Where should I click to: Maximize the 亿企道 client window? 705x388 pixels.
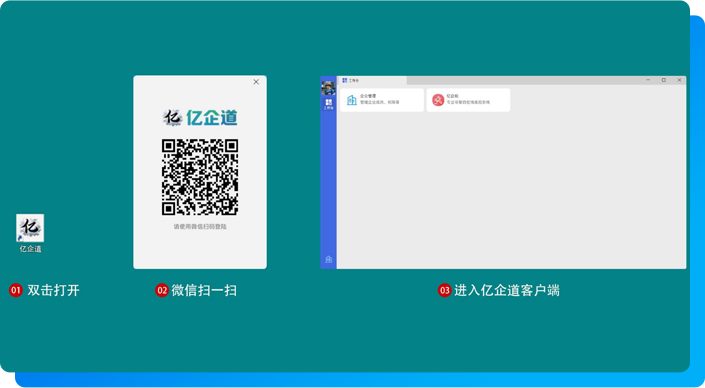pos(664,80)
